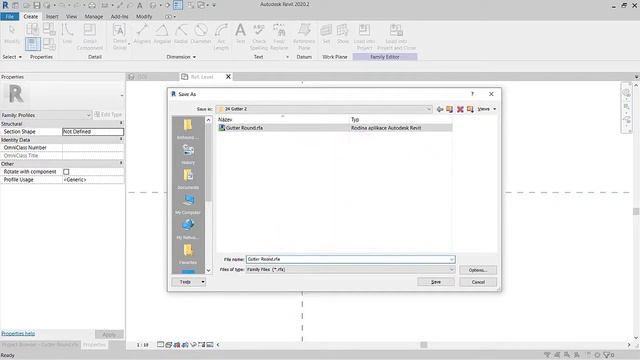This screenshot has height=360, width=640.
Task: Click the Find/Replace tool in ribbon
Action: tap(279, 36)
